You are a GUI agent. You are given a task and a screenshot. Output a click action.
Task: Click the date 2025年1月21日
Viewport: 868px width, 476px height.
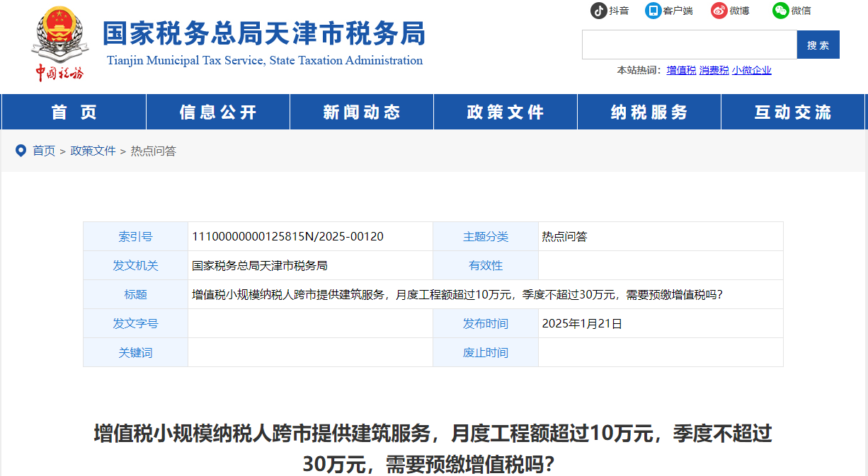(582, 324)
